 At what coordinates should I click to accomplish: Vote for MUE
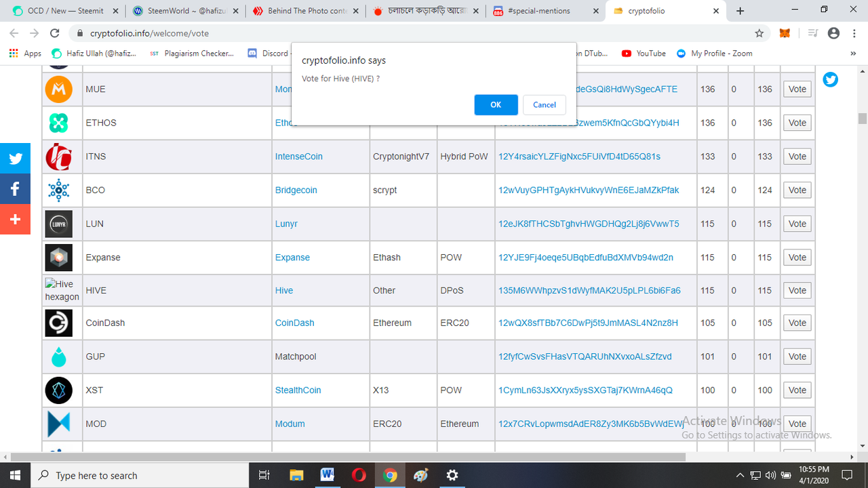coord(797,89)
